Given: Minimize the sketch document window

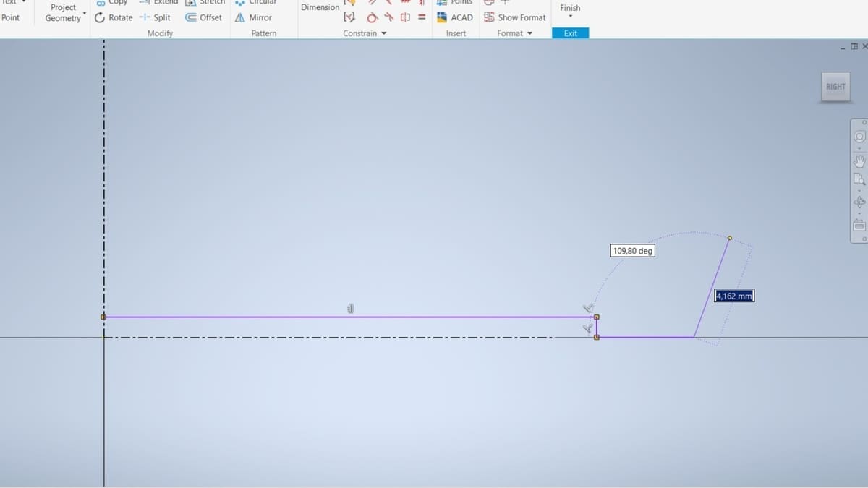Looking at the screenshot, I should [843, 47].
